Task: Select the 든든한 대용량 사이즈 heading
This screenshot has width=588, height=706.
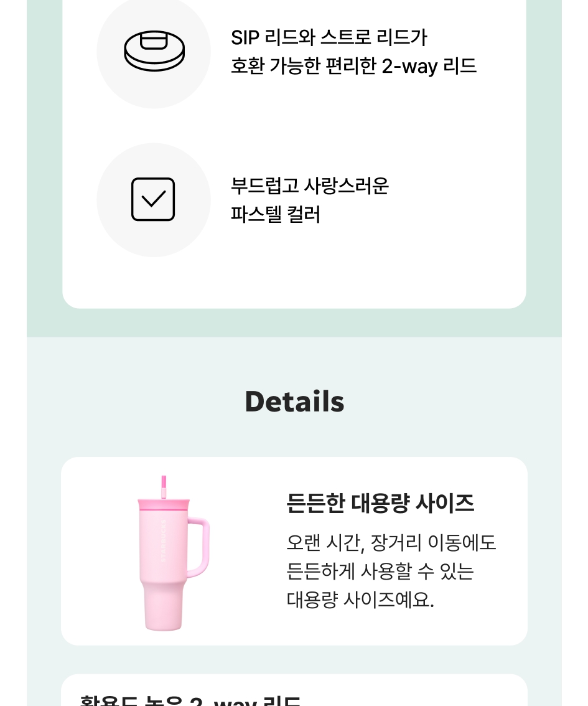Action: pos(380,503)
